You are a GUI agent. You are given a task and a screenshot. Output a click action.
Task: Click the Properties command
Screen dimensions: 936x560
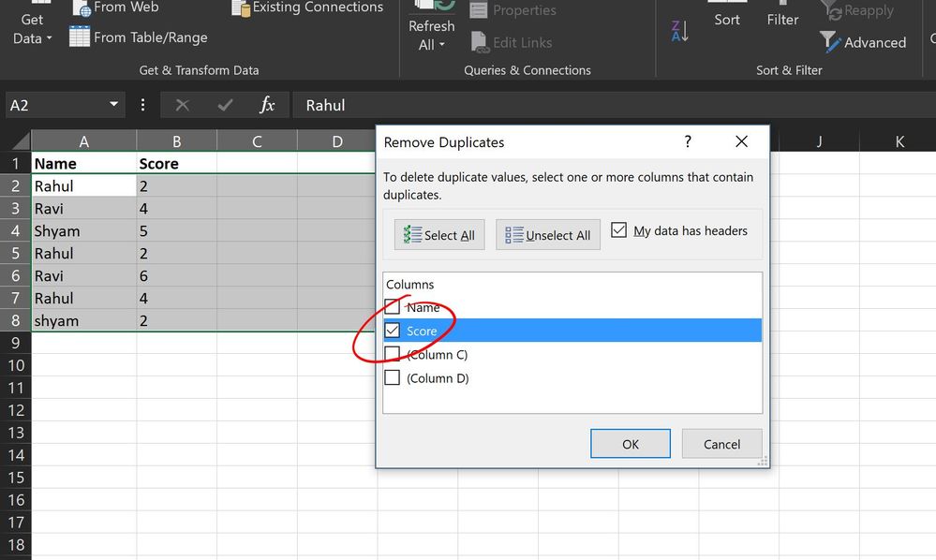(513, 10)
